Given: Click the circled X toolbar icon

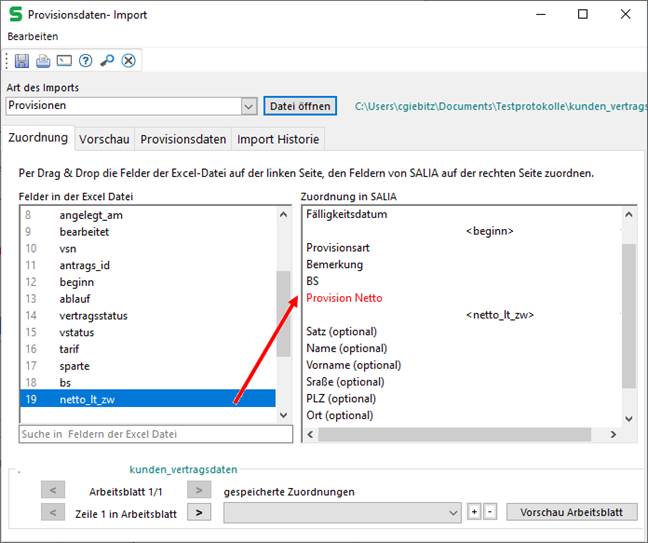Looking at the screenshot, I should (x=128, y=61).
